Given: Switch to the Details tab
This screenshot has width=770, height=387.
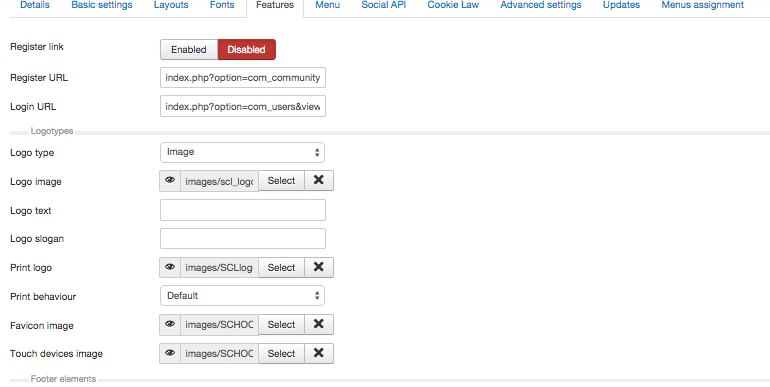Looking at the screenshot, I should pyautogui.click(x=34, y=5).
